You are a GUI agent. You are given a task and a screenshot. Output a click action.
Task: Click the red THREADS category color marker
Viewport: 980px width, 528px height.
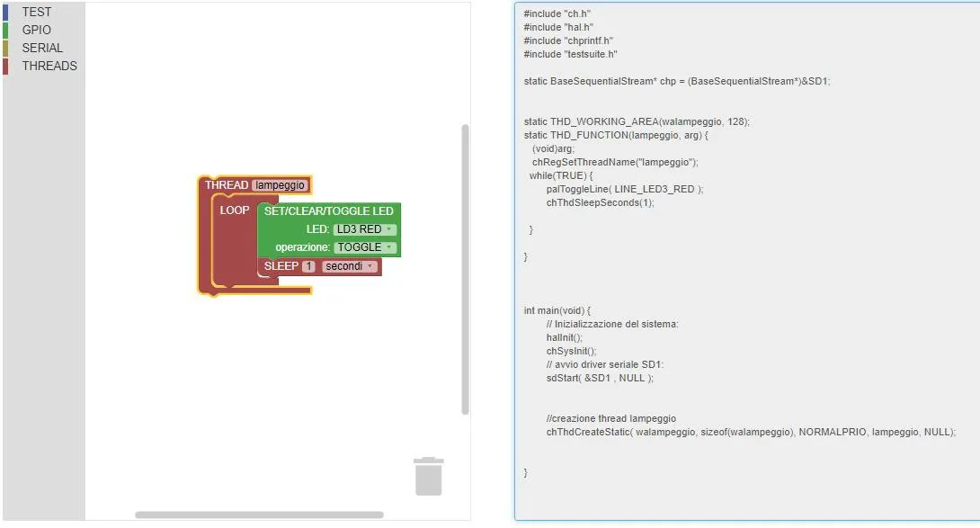[5, 67]
